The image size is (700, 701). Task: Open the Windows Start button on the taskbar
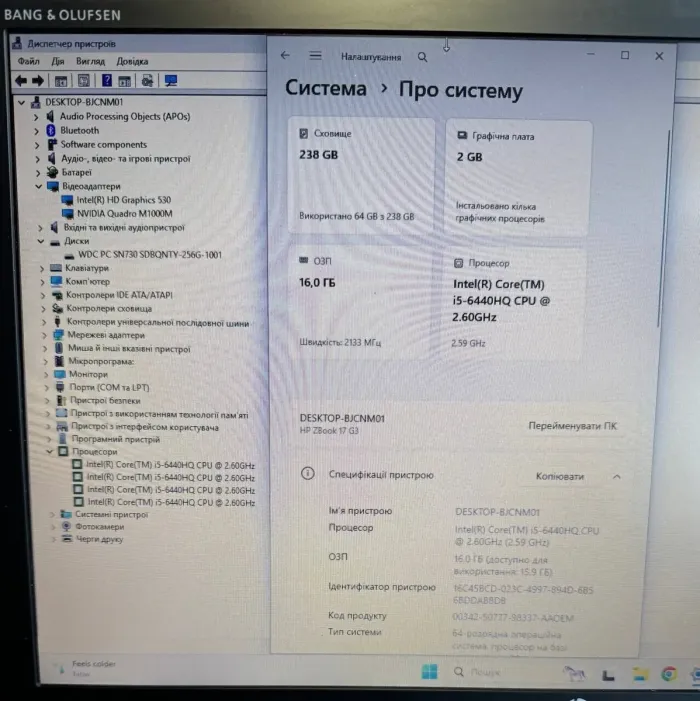(x=429, y=671)
